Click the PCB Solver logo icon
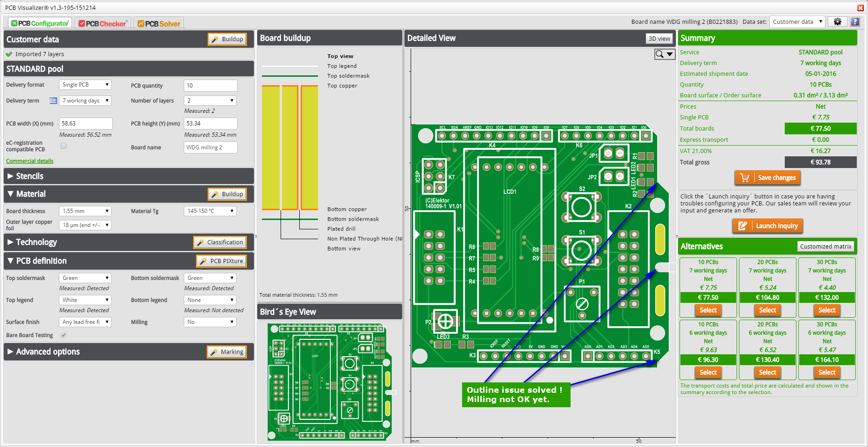 (141, 23)
